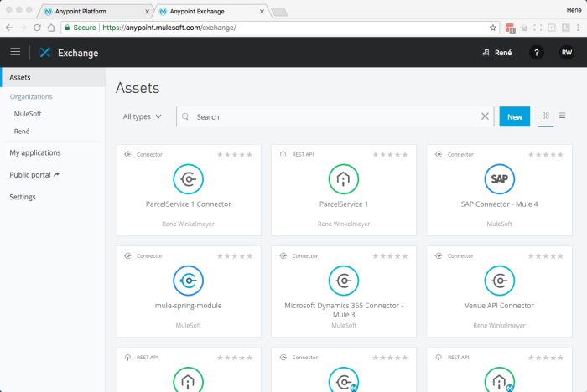
Task: Open the hamburger navigation menu
Action: 15,52
